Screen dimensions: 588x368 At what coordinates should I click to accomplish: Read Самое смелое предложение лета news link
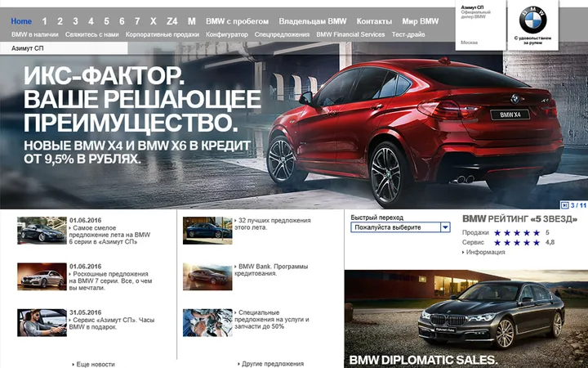point(109,235)
